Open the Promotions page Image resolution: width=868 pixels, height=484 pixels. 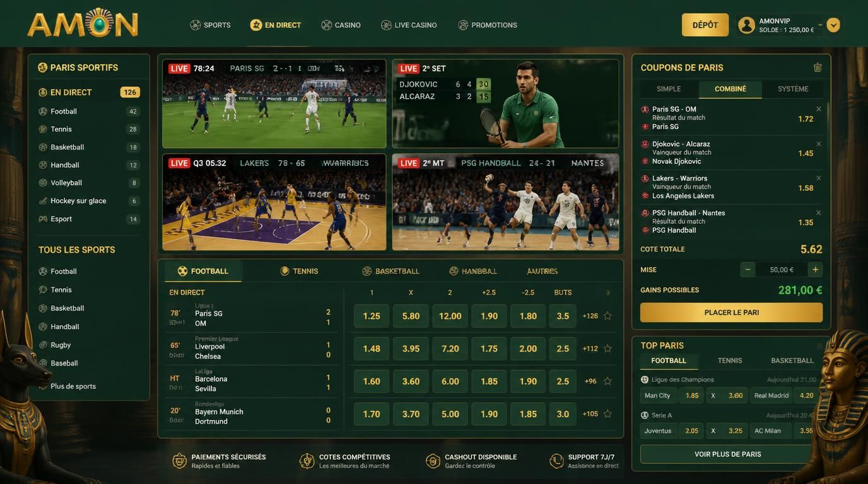coord(488,25)
